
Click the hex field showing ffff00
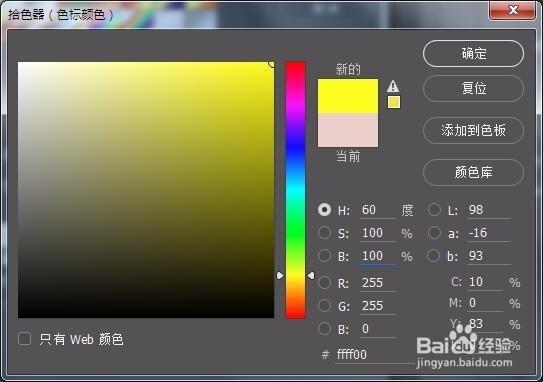(375, 355)
